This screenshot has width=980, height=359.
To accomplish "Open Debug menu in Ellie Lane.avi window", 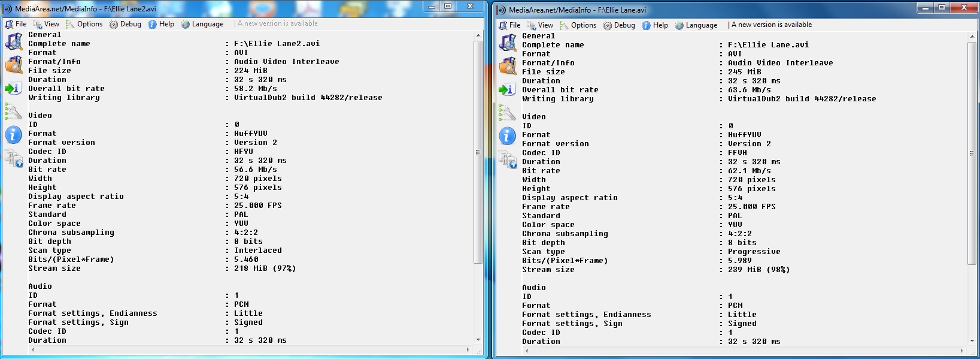I will (x=620, y=25).
